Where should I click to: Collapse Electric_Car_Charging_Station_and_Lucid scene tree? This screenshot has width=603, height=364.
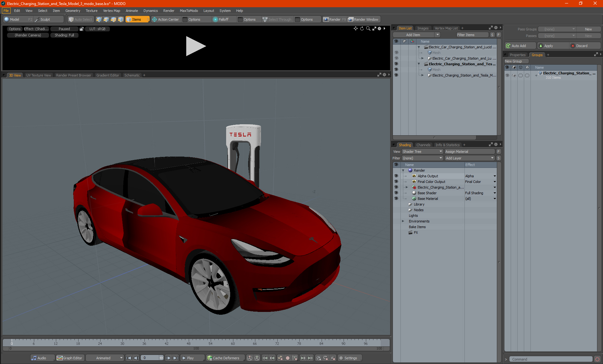click(419, 47)
